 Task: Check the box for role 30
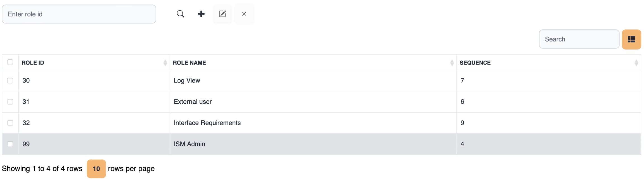point(10,80)
